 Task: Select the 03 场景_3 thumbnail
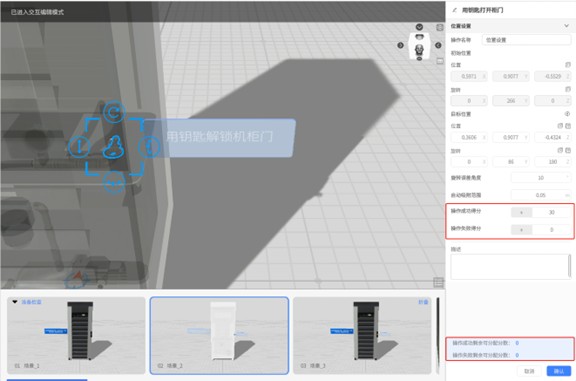pos(362,335)
